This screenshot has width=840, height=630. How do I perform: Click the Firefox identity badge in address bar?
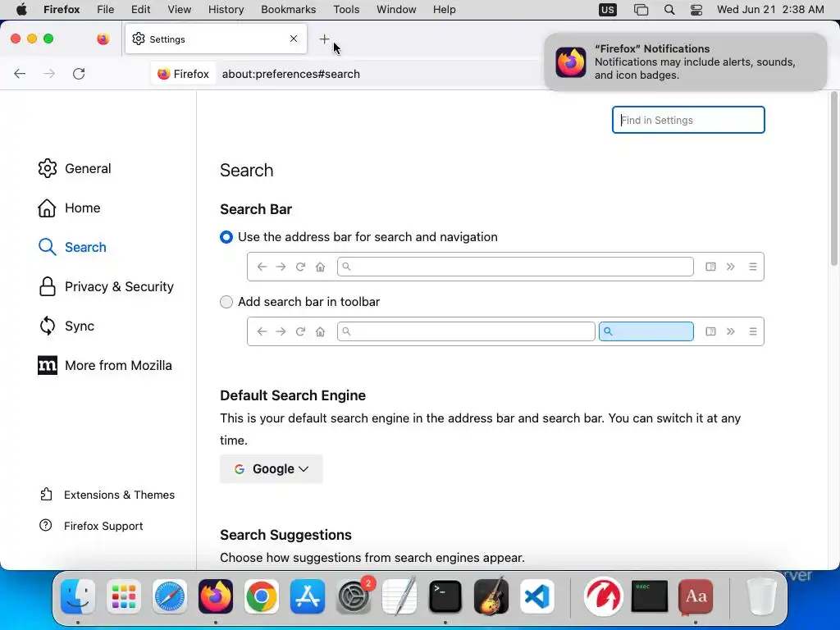pos(183,74)
